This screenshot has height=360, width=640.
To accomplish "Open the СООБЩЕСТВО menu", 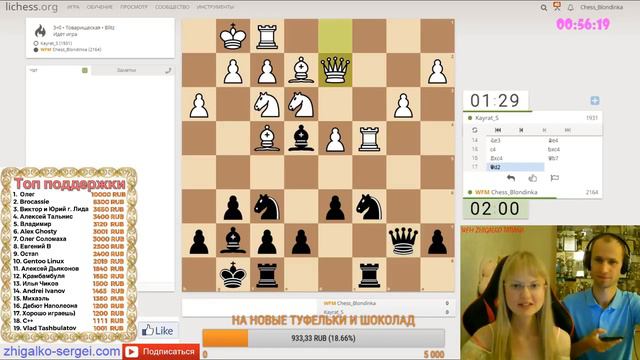I will [172, 7].
